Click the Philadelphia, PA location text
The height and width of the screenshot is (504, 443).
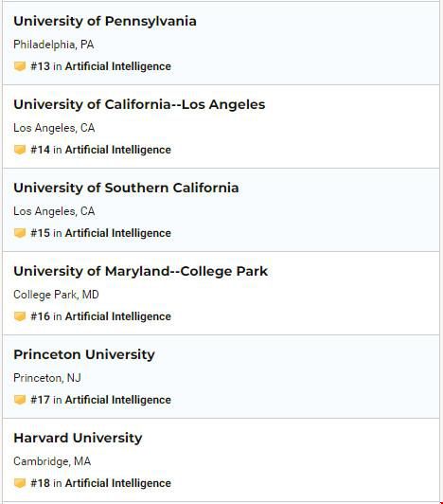click(54, 45)
